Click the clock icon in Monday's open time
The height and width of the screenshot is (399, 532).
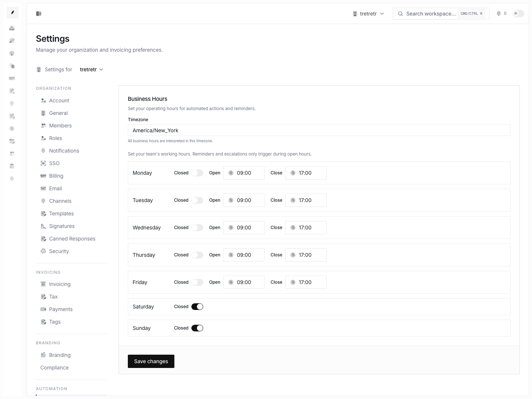pos(231,173)
